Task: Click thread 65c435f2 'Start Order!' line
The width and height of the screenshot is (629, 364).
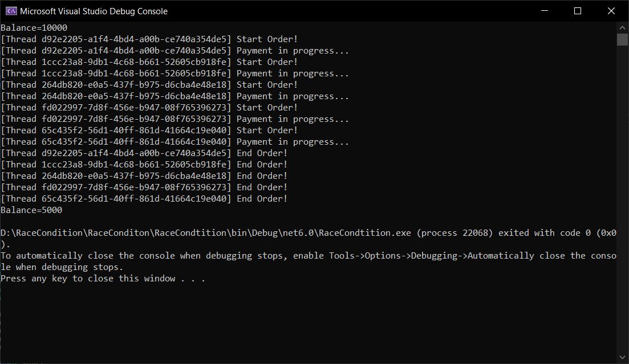Action: point(149,130)
